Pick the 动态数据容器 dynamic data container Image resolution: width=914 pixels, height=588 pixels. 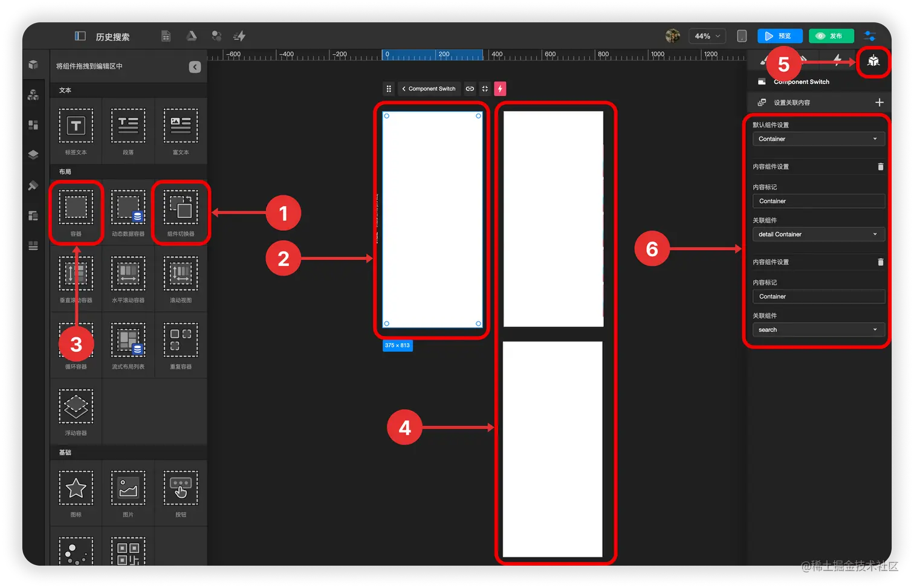pos(128,212)
